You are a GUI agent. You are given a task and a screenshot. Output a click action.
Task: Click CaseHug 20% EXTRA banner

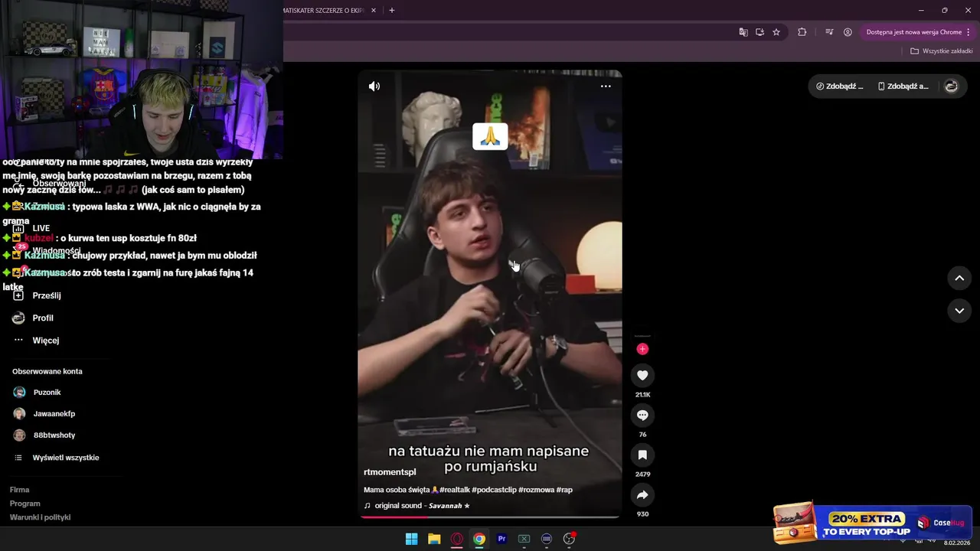pos(872,523)
